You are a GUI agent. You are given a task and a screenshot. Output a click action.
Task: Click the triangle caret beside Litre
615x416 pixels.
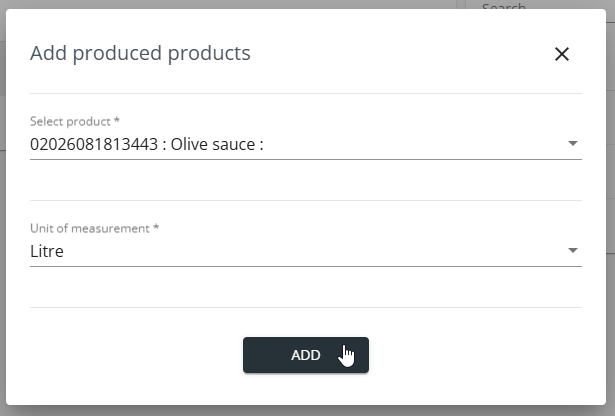tap(573, 250)
